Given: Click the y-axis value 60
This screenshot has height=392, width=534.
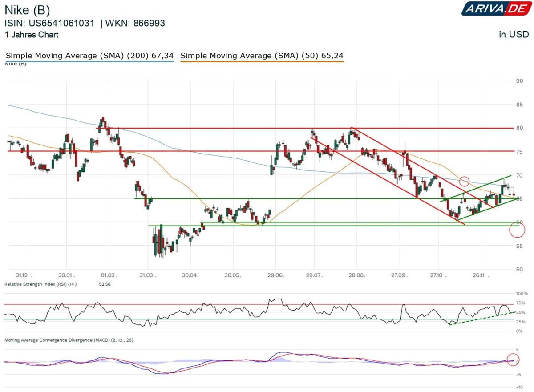Looking at the screenshot, I should (519, 222).
